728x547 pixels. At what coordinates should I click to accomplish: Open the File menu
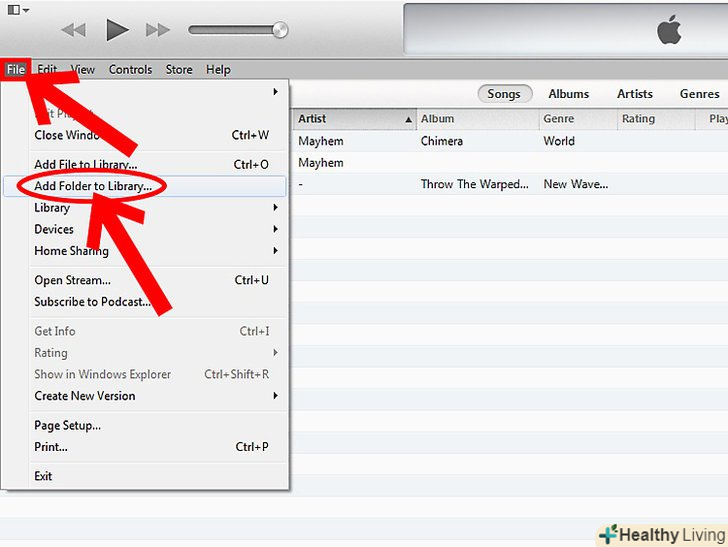pos(16,70)
